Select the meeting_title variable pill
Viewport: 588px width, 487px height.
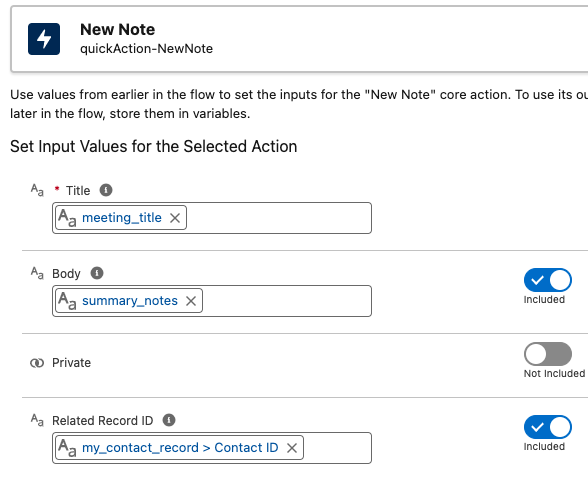(122, 217)
